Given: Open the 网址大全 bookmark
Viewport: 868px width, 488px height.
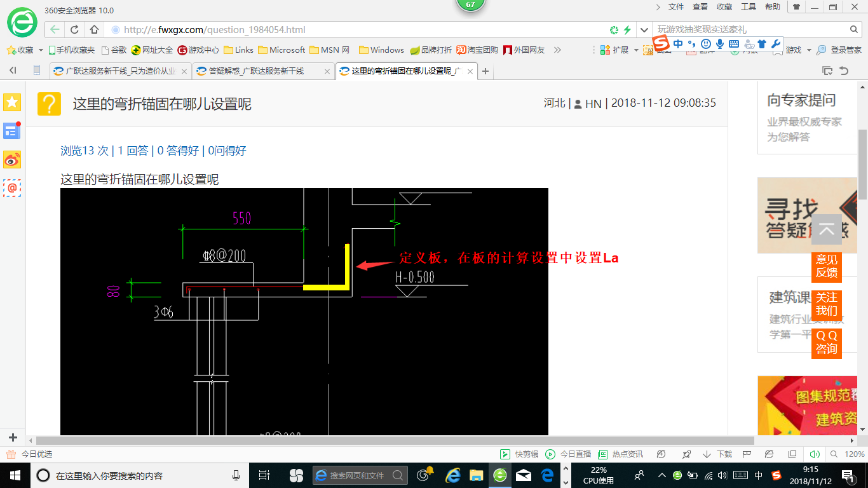Looking at the screenshot, I should click(152, 50).
